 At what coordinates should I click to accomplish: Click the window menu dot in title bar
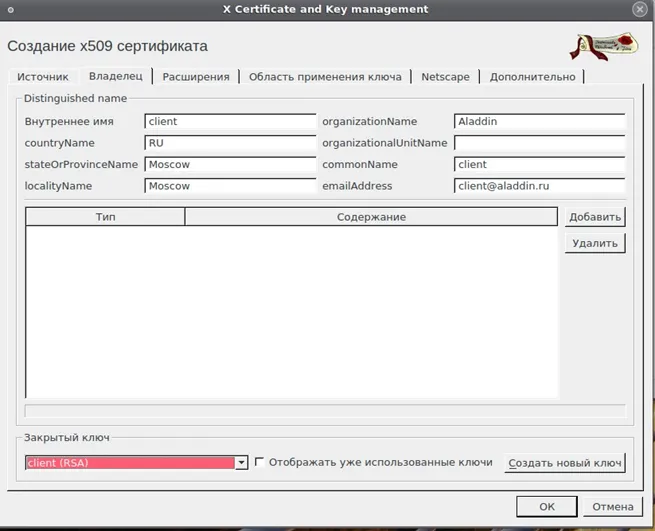pos(10,10)
